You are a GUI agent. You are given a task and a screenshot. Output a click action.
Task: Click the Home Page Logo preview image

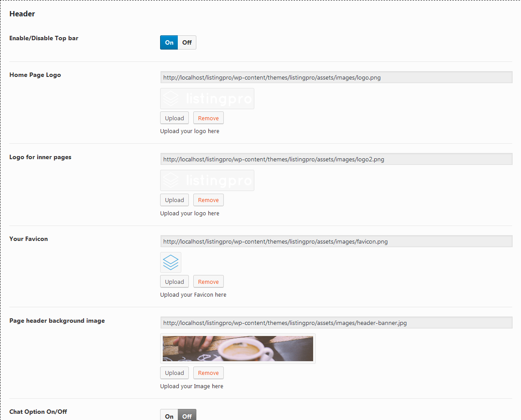click(x=207, y=99)
